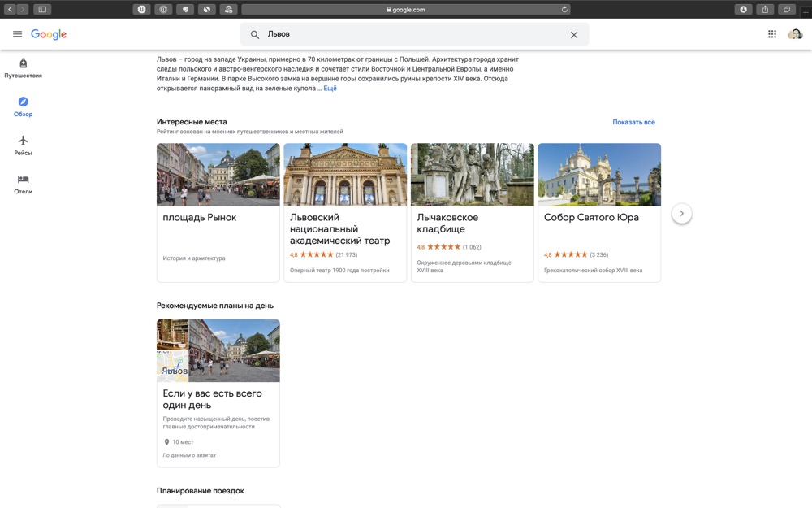The image size is (812, 508).
Task: Open Лычаковское кладбище card
Action: pos(472,213)
